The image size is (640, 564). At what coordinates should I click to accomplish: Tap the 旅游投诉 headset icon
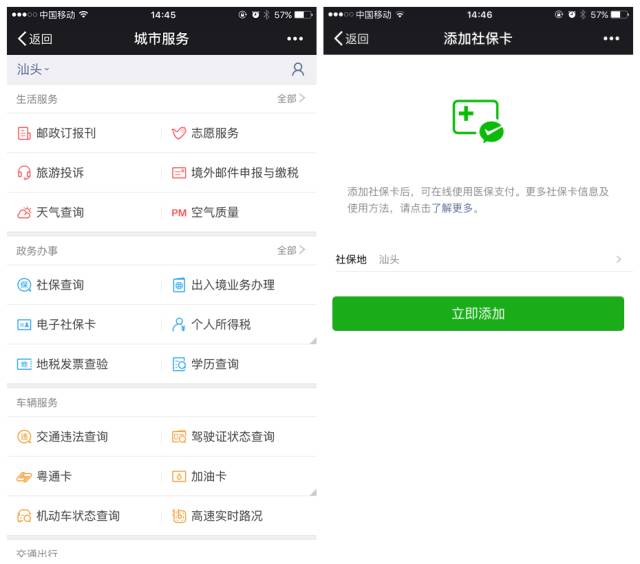click(24, 173)
